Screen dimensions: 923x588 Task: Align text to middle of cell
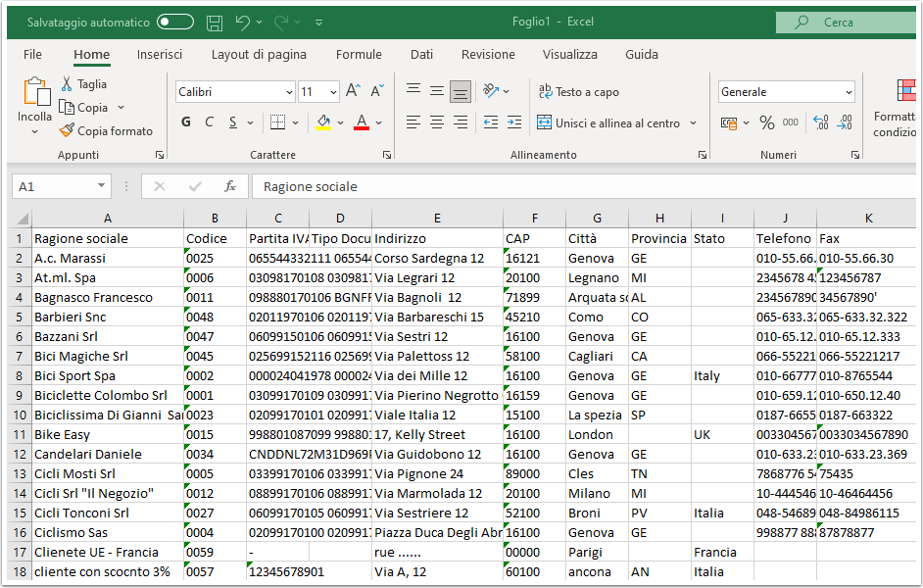437,90
